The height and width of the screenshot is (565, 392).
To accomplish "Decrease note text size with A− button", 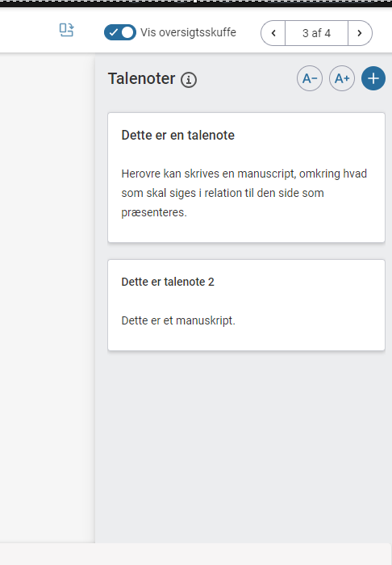I will tap(310, 78).
